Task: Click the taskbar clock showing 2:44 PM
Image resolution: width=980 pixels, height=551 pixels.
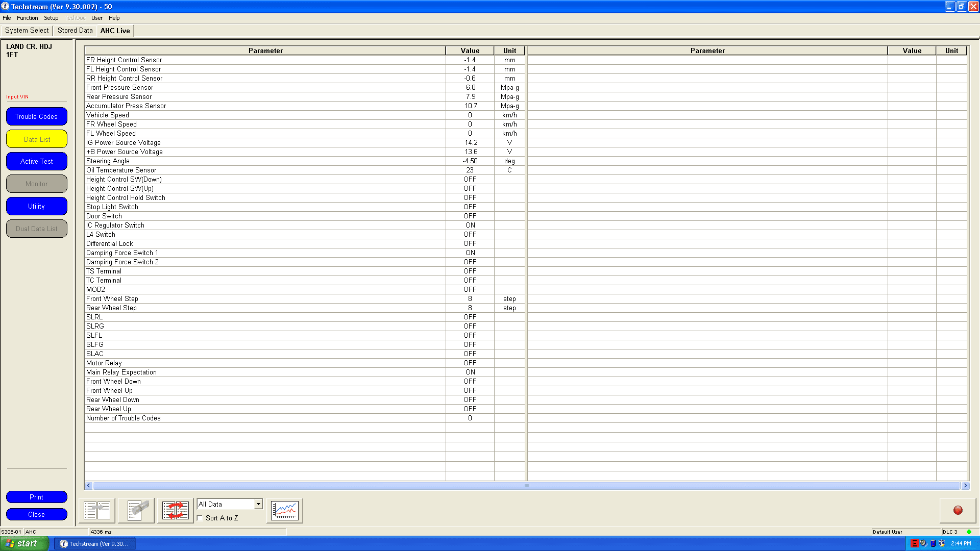Action: coord(961,543)
